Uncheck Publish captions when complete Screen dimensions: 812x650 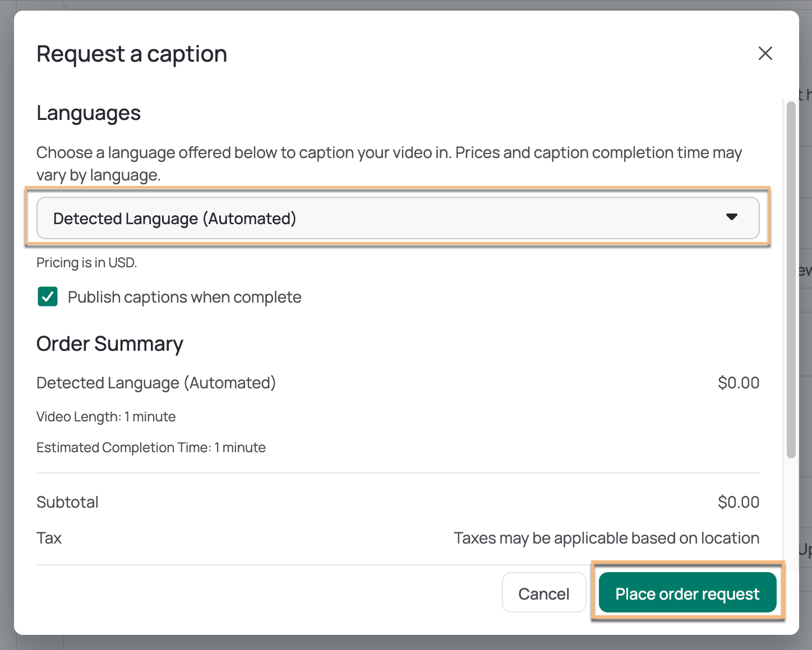point(48,296)
